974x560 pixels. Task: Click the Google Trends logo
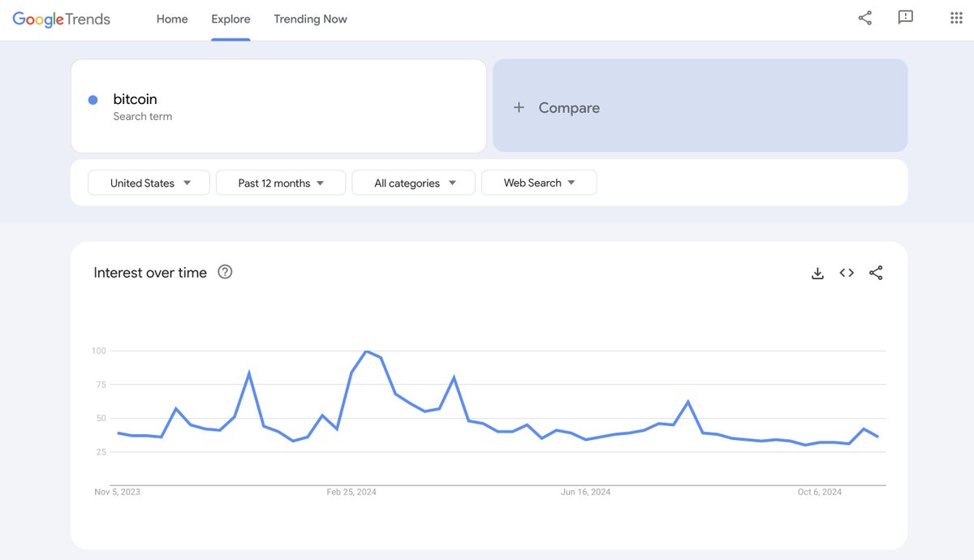tap(62, 19)
